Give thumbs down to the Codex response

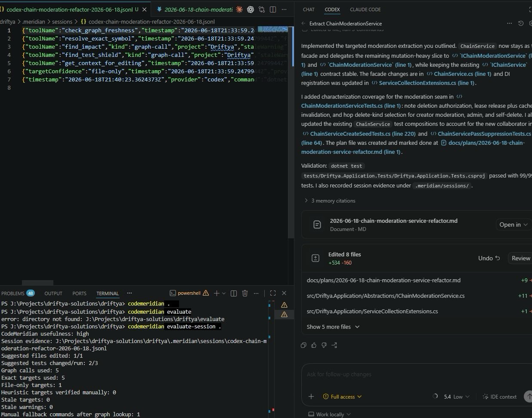click(x=324, y=345)
